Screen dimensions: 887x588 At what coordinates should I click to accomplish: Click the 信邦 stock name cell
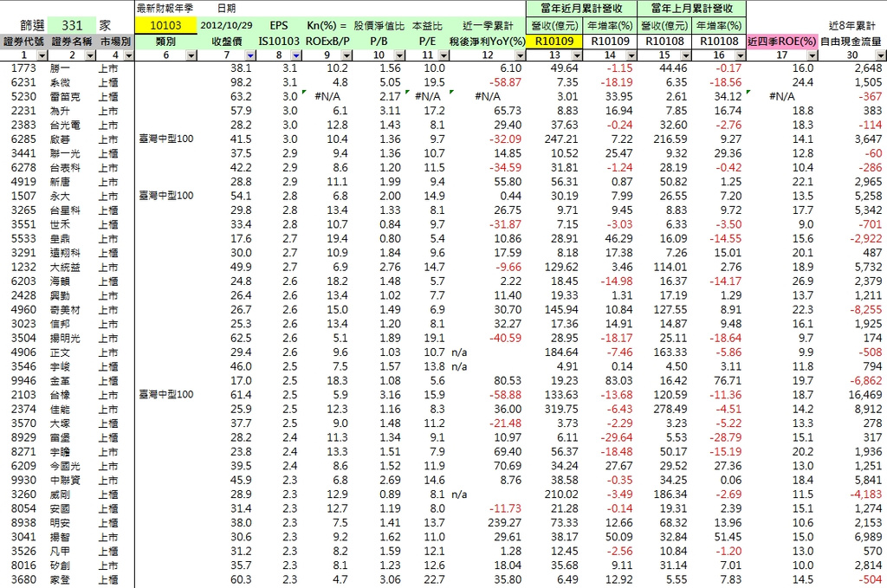60,324
